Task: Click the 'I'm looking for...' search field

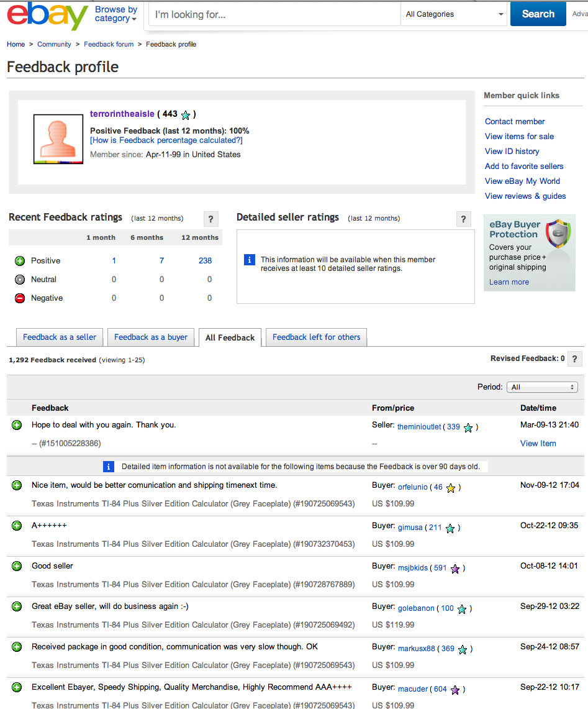Action: [x=274, y=14]
